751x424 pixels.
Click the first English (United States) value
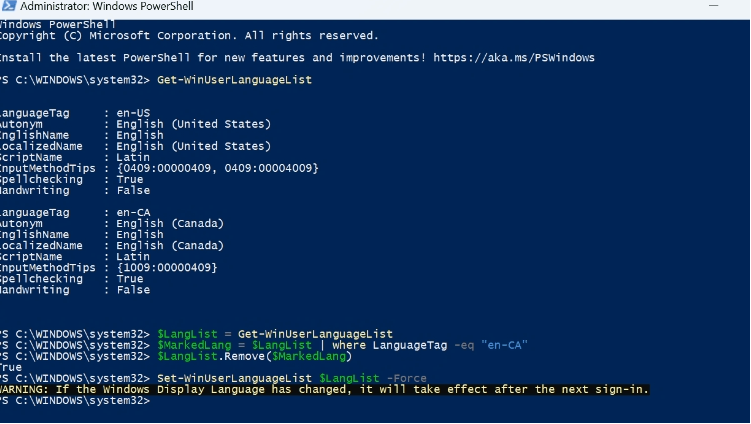pyautogui.click(x=193, y=125)
